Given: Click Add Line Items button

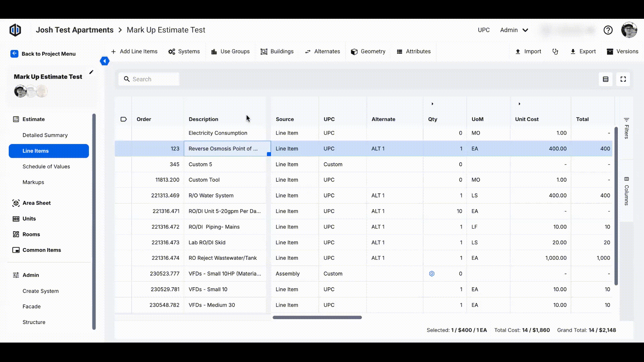Looking at the screenshot, I should (134, 52).
